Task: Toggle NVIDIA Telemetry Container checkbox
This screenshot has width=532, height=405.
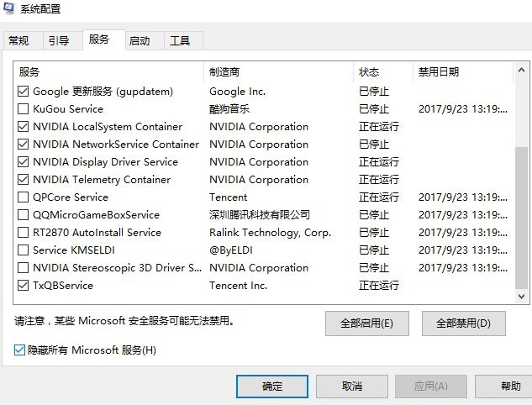Action: click(x=23, y=180)
